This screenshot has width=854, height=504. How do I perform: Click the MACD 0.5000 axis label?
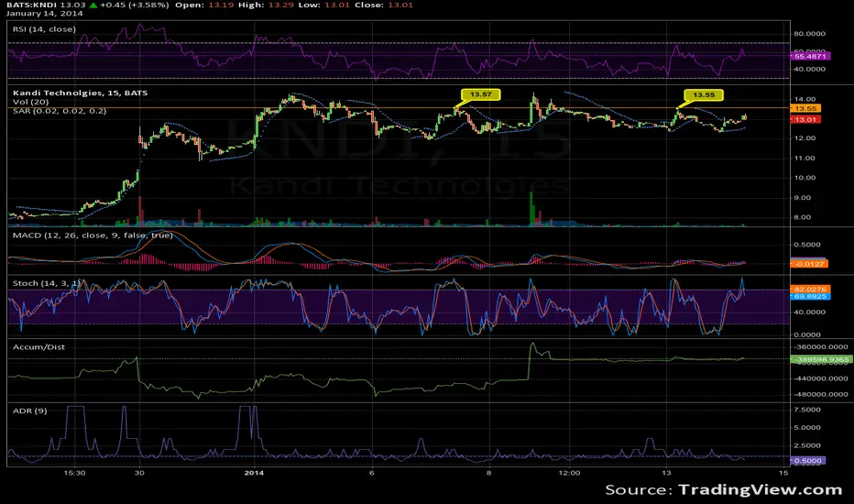[x=807, y=245]
